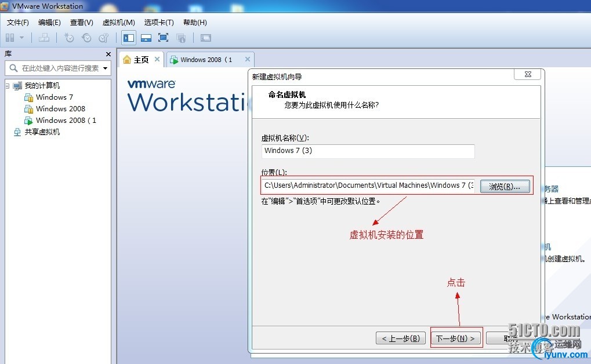Toggle the thumbnail bar view icon
The width and height of the screenshot is (591, 364).
point(146,38)
